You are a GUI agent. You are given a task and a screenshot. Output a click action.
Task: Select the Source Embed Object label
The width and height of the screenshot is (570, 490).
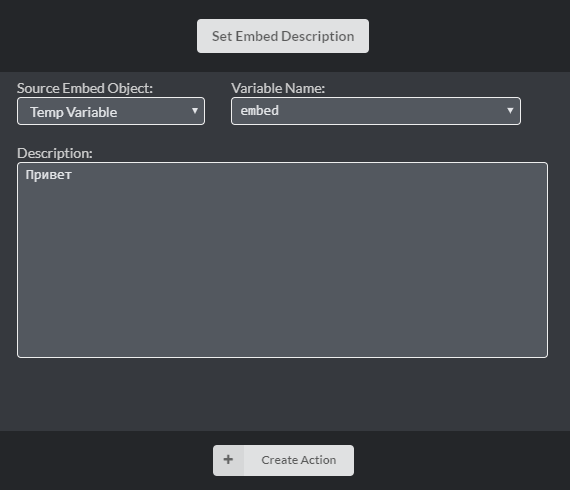85,88
